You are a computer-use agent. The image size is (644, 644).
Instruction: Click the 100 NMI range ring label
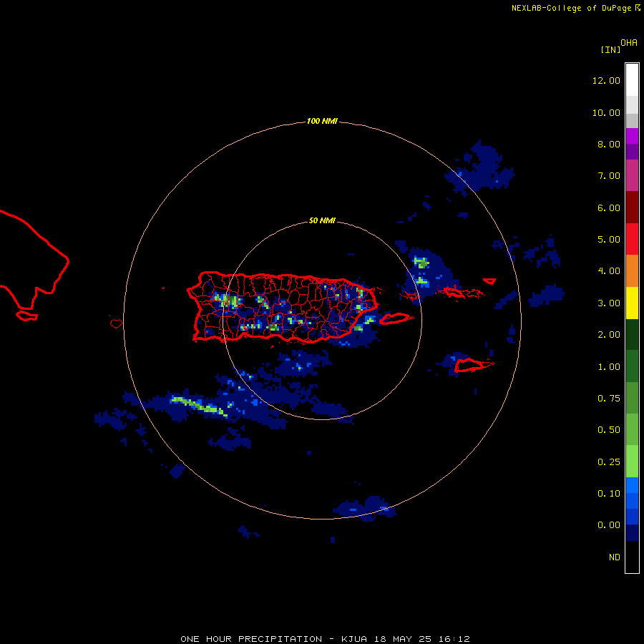click(x=322, y=121)
